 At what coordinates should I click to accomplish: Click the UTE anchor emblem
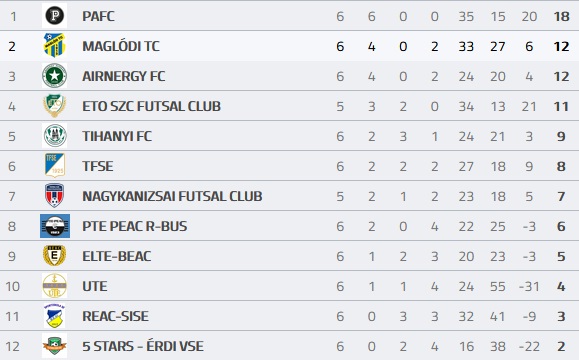click(x=54, y=286)
